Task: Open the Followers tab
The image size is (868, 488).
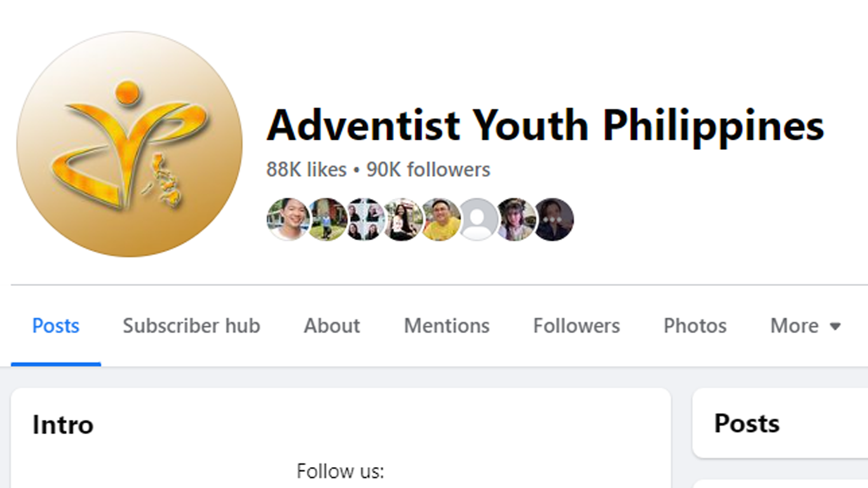Action: (x=576, y=326)
